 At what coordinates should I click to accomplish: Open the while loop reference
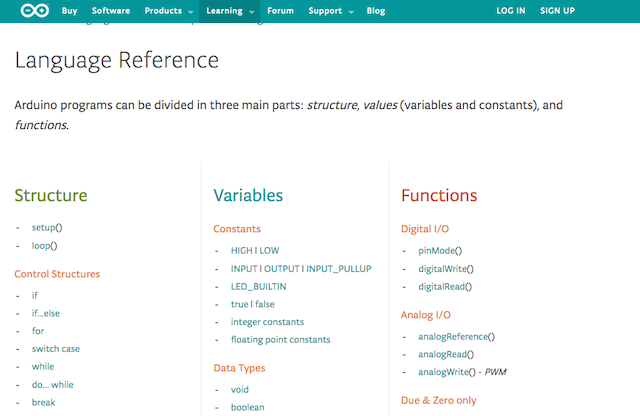tap(43, 366)
